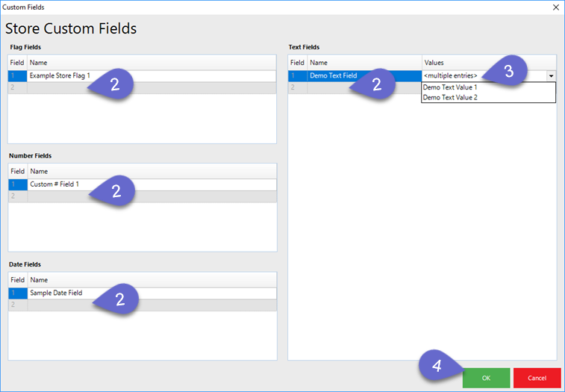The image size is (565, 392).
Task: Edit the Example Store Flag 1 name
Action: [60, 76]
